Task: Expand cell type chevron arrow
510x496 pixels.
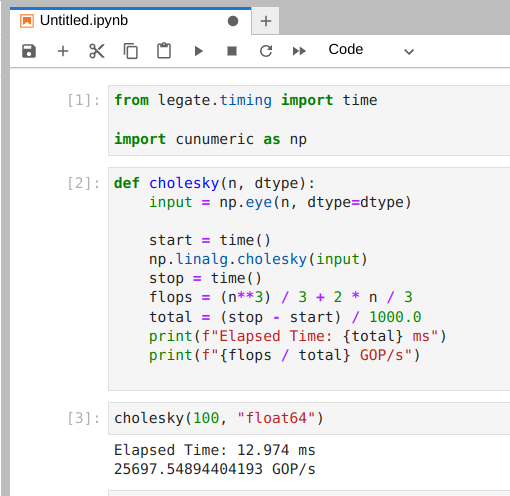Action: (x=409, y=52)
